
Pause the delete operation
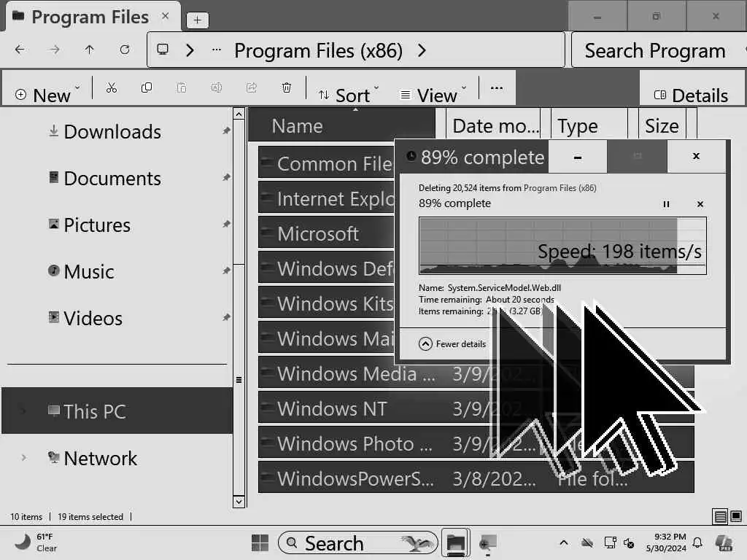tap(666, 204)
